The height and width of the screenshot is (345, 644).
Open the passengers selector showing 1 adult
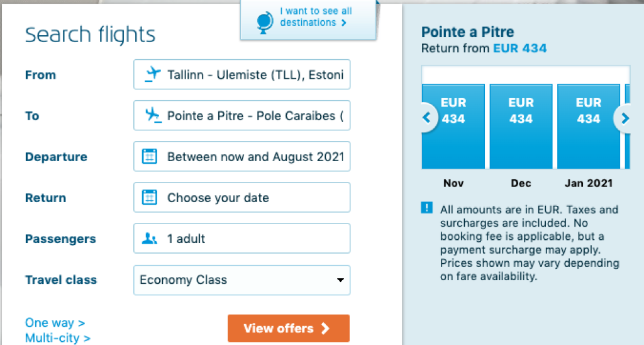tap(241, 239)
